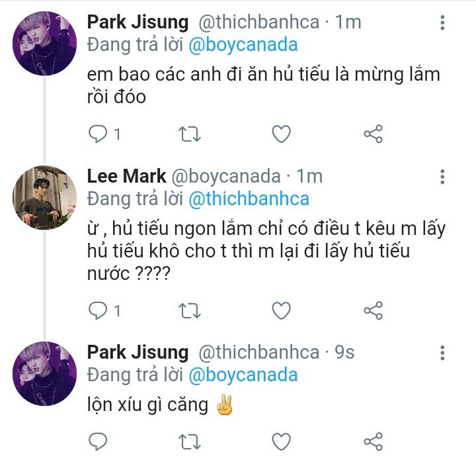
Task: Retweet Park Jisung's hủ tiếu tweet
Action: (190, 134)
